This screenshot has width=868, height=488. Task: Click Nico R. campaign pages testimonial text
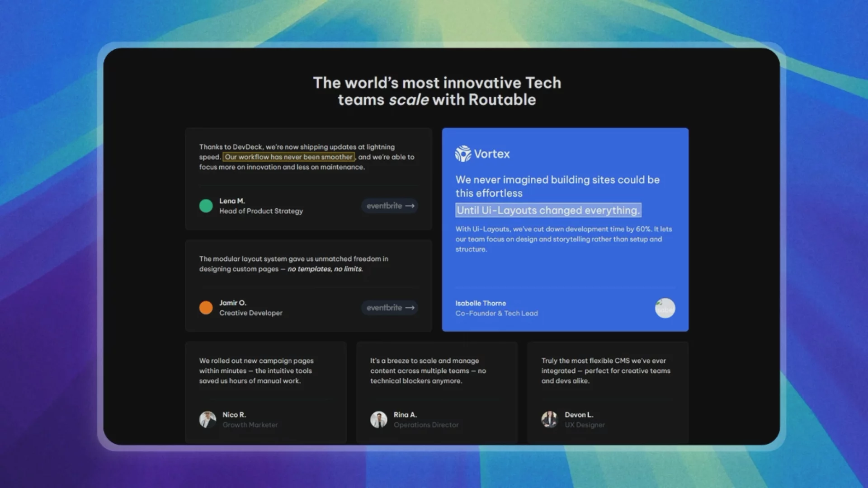pos(256,371)
